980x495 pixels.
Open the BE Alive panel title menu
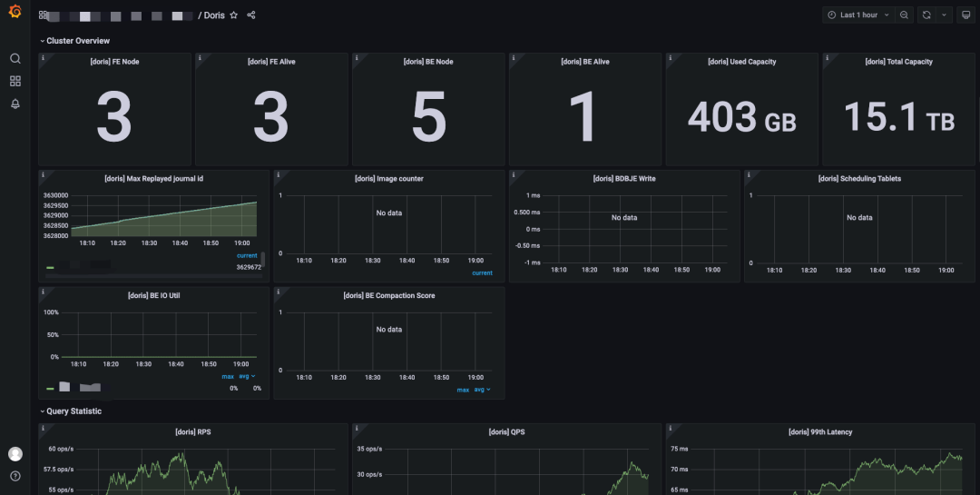click(585, 62)
